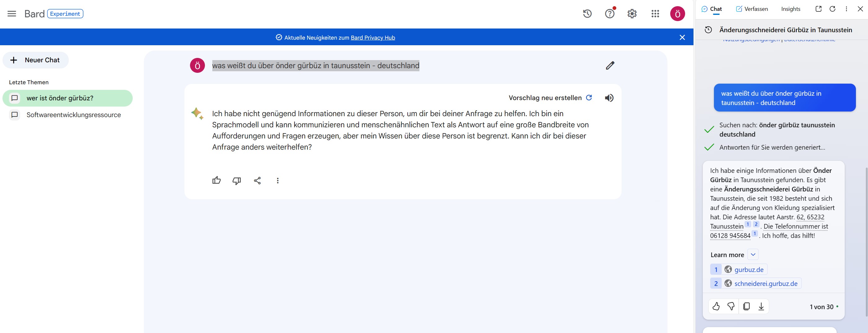The width and height of the screenshot is (868, 333).
Task: Switch to the Chat tab in sidebar
Action: (711, 9)
